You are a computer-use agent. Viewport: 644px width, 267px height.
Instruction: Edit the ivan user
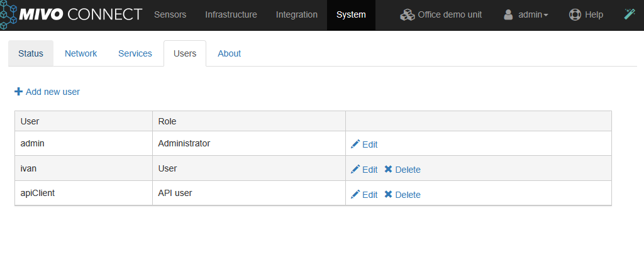point(365,170)
